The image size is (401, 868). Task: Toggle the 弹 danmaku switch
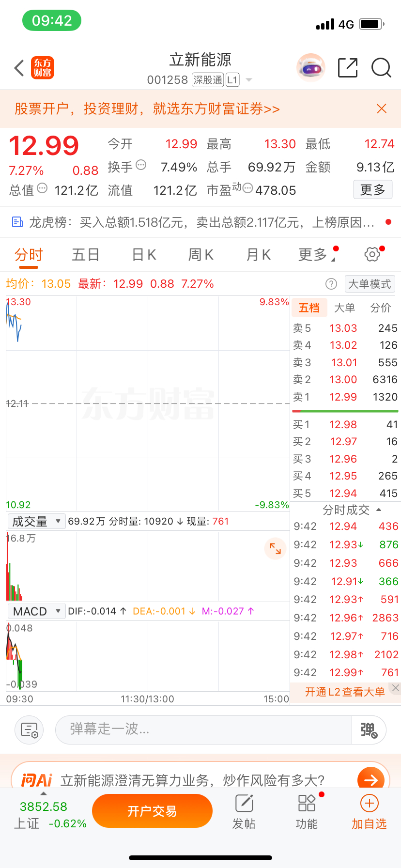pyautogui.click(x=369, y=729)
